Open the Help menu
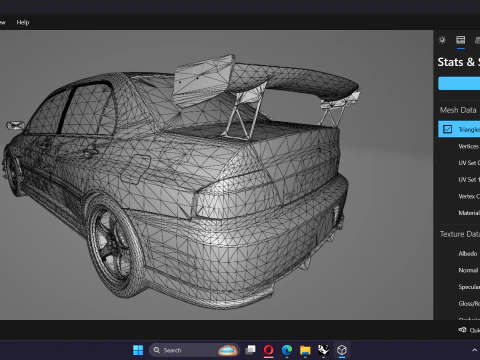The height and width of the screenshot is (360, 480). pyautogui.click(x=23, y=22)
